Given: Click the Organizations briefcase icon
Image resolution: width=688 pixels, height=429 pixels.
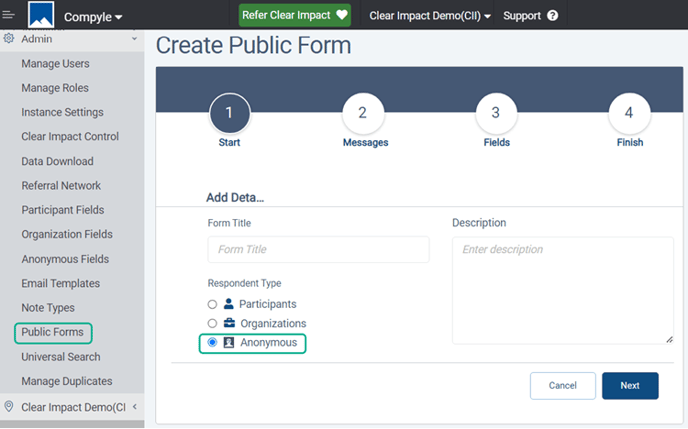Looking at the screenshot, I should (229, 323).
